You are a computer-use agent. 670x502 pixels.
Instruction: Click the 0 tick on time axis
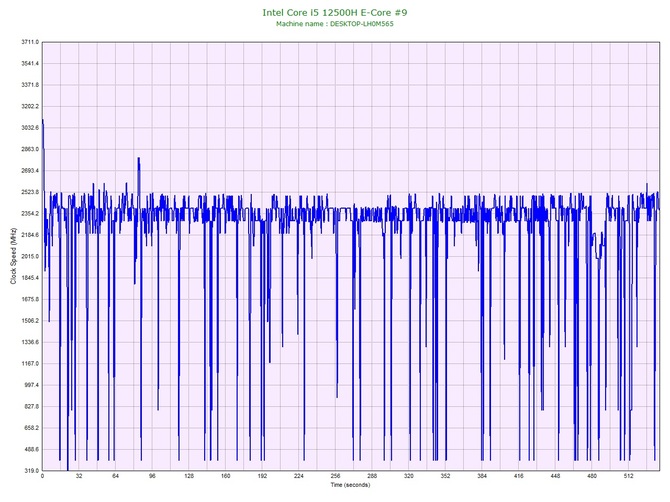tap(42, 476)
